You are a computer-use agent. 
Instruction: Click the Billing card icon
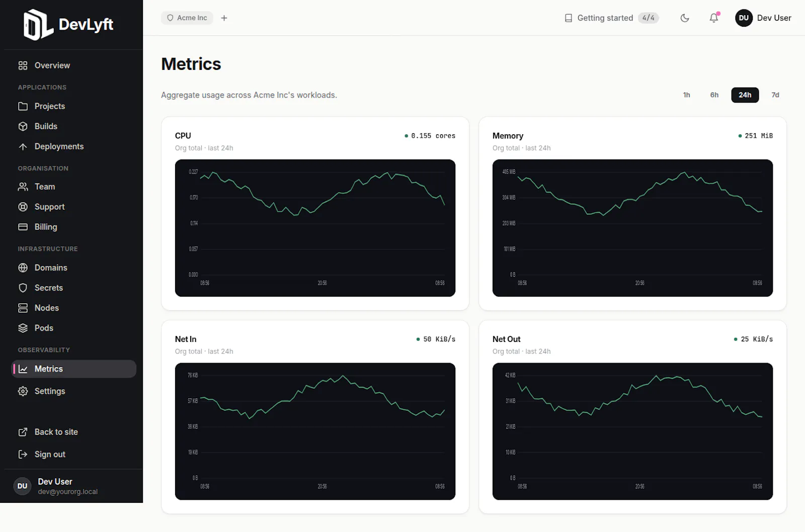(23, 227)
